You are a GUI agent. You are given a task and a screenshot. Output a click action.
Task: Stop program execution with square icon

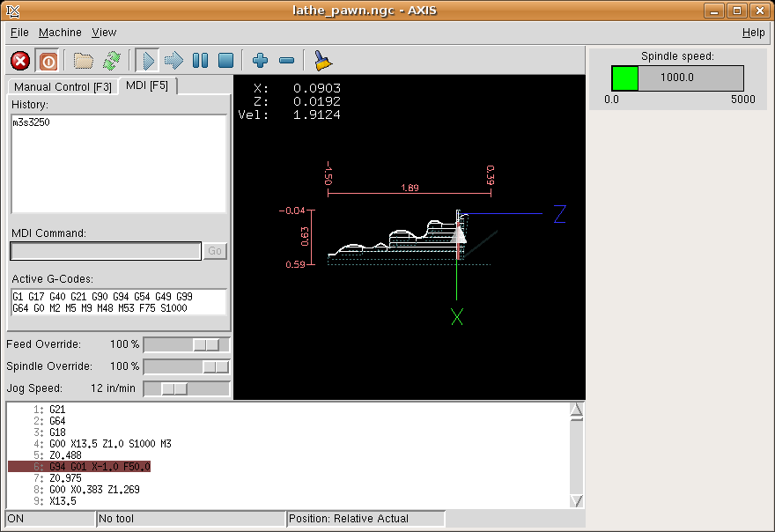point(225,61)
